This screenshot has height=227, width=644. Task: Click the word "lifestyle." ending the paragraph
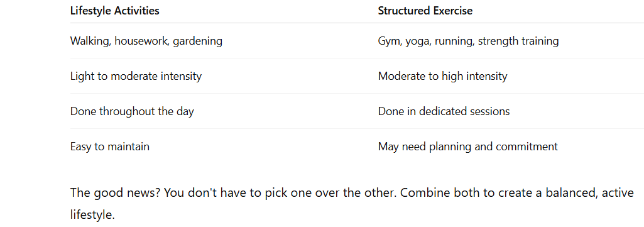pyautogui.click(x=92, y=214)
